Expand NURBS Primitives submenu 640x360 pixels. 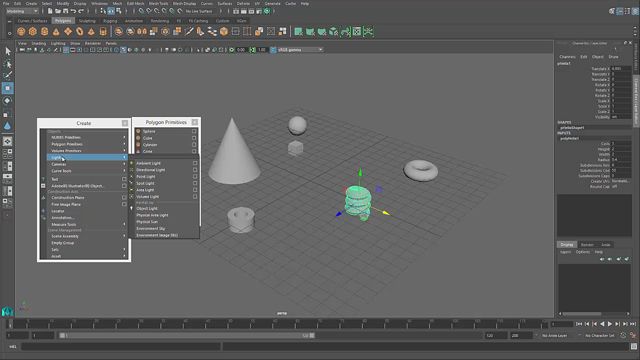(x=87, y=138)
